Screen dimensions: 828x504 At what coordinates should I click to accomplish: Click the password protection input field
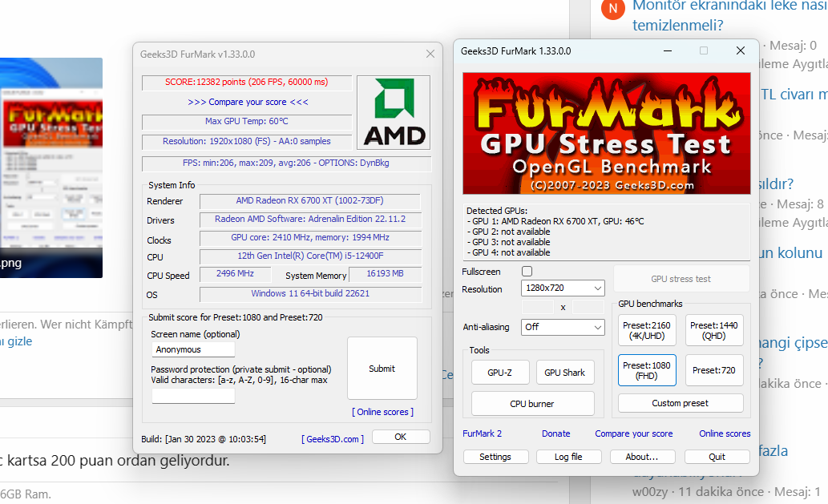(x=193, y=396)
